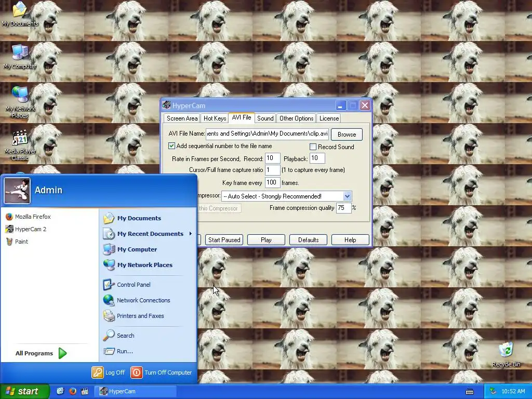Click the Play button in HyperCam
532x399 pixels.
266,240
